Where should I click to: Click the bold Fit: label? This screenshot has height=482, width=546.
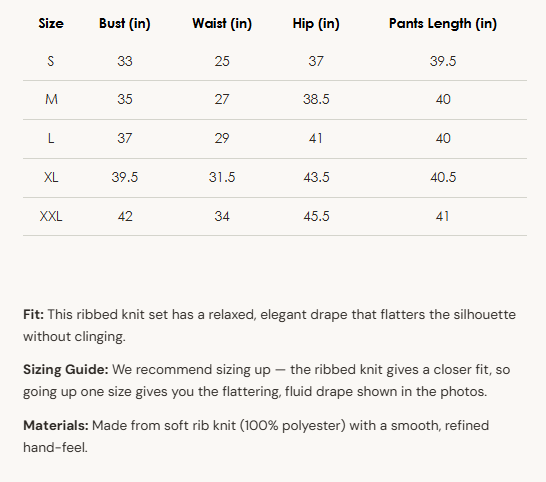click(x=33, y=314)
